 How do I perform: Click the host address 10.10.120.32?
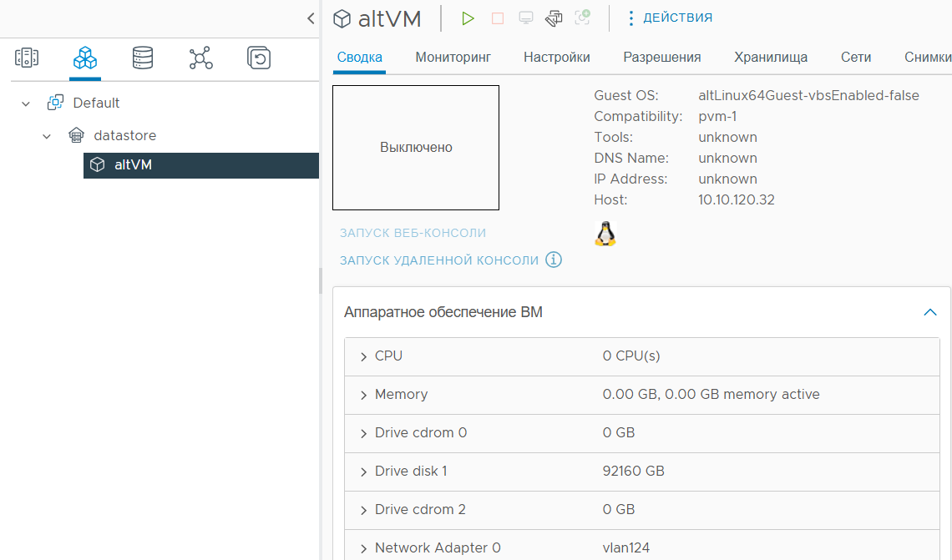pyautogui.click(x=737, y=199)
